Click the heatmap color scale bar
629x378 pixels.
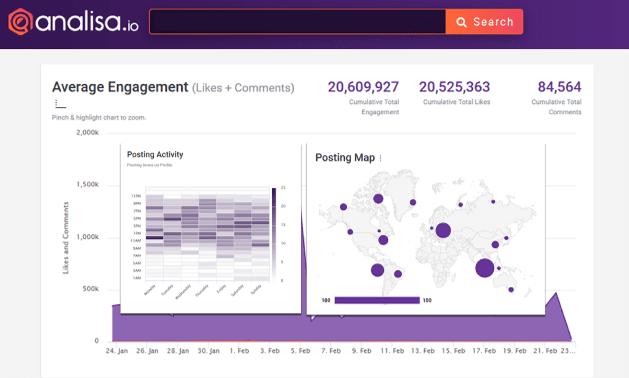[274, 234]
